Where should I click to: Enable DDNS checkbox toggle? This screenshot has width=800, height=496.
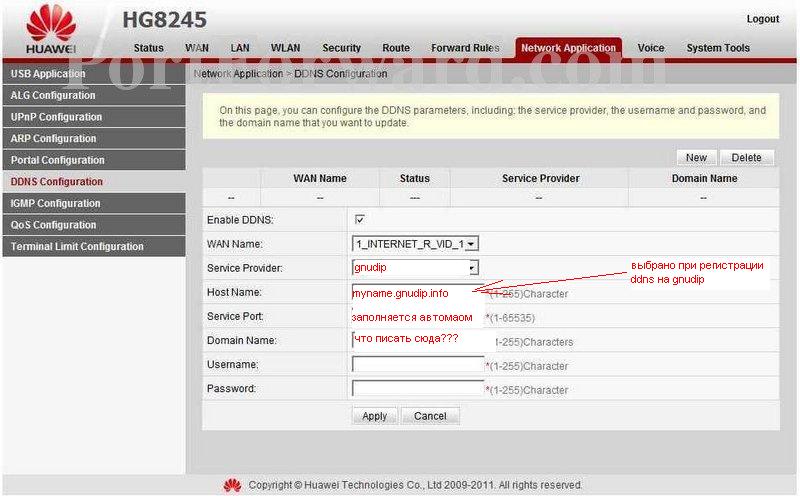coord(360,220)
